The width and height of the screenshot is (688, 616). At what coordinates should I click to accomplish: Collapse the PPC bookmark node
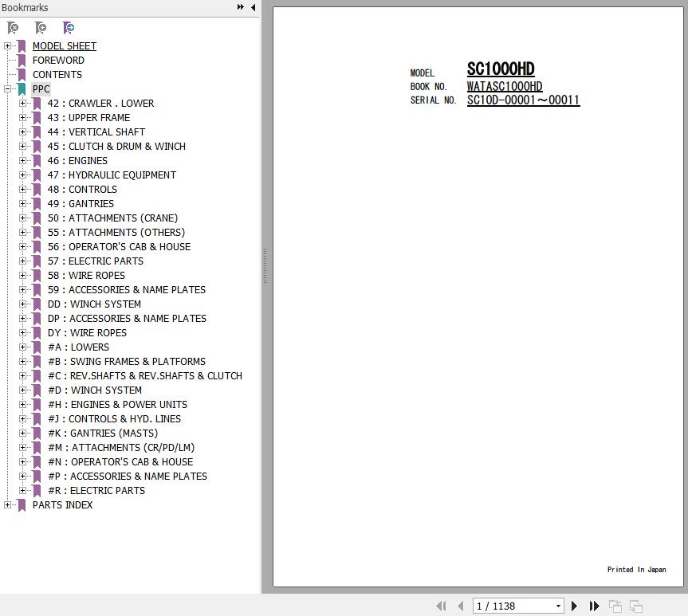tap(7, 88)
